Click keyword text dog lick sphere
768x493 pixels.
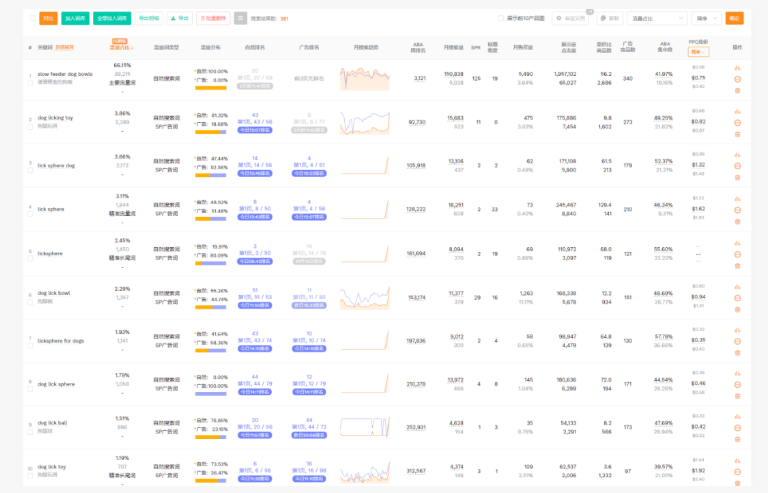click(56, 384)
